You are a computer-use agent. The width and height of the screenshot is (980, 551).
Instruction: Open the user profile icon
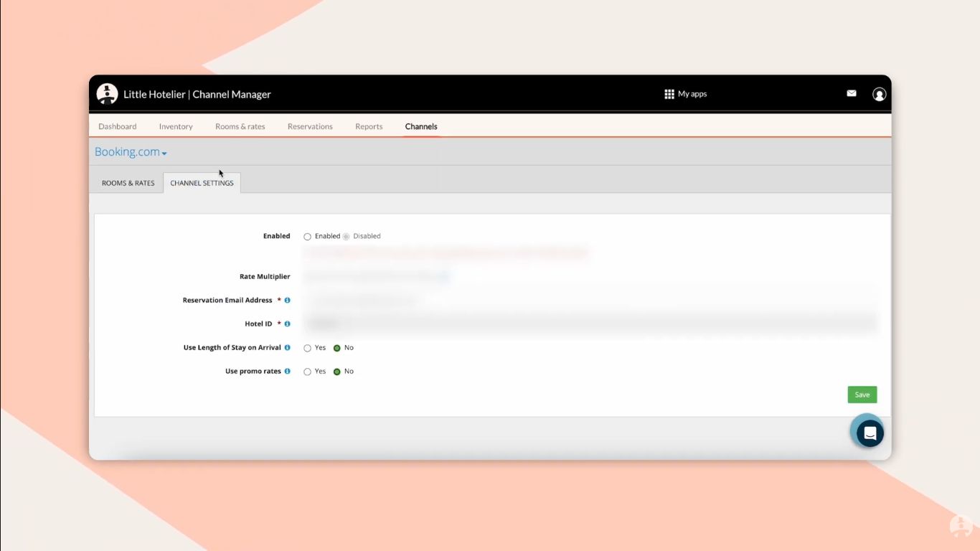coord(879,94)
